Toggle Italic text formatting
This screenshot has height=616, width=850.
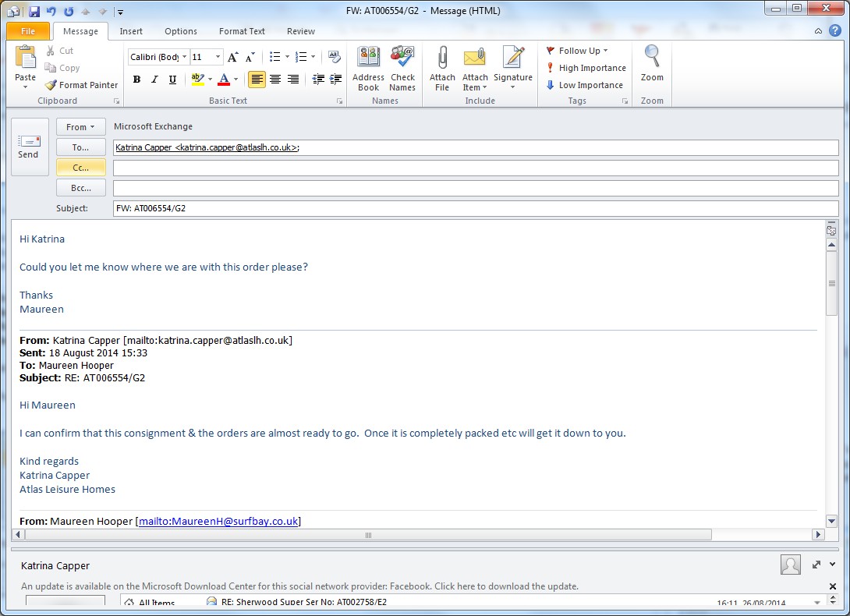click(x=154, y=80)
